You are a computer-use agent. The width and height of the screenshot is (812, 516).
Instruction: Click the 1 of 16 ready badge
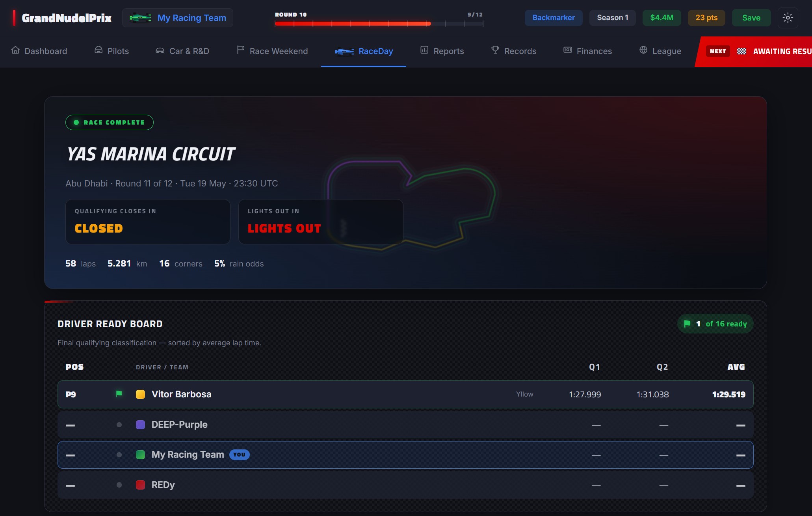[715, 324]
